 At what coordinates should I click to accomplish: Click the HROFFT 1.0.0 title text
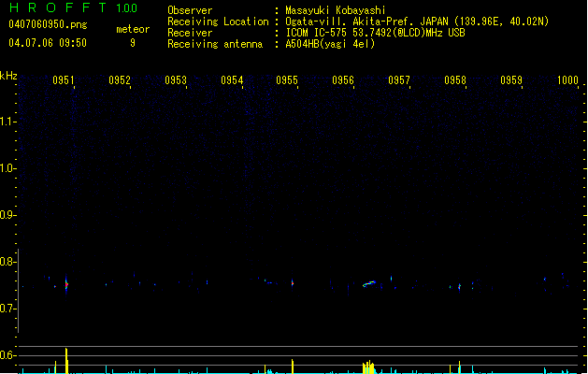point(74,7)
